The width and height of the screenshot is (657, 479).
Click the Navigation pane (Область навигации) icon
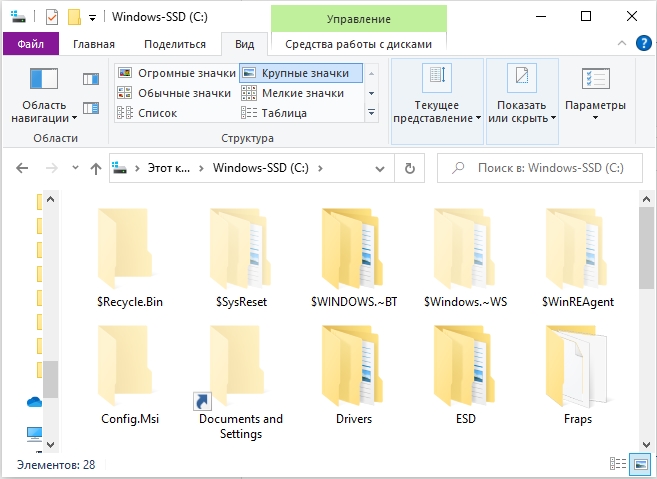click(44, 79)
